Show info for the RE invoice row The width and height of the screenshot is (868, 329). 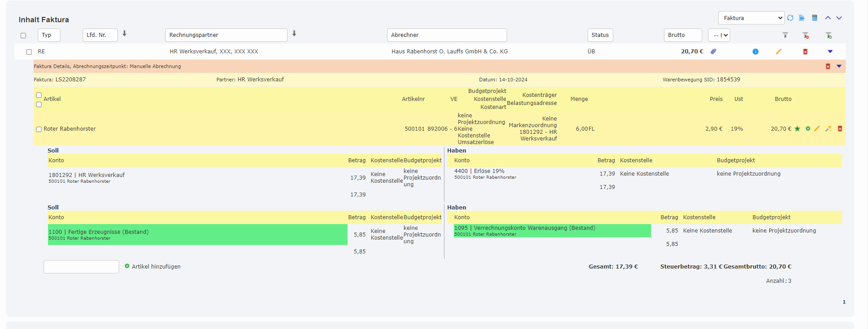[x=755, y=52]
